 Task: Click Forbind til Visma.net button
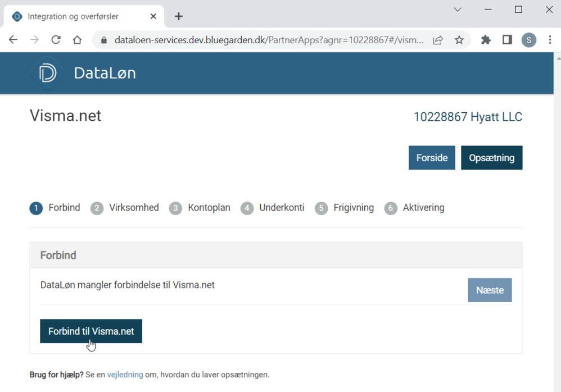(x=91, y=331)
